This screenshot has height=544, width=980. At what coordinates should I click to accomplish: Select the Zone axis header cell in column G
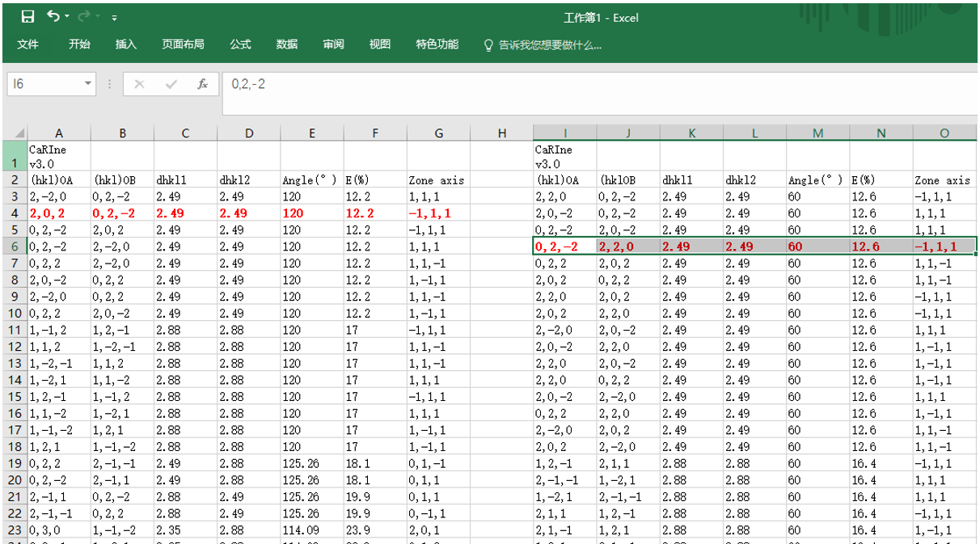439,179
